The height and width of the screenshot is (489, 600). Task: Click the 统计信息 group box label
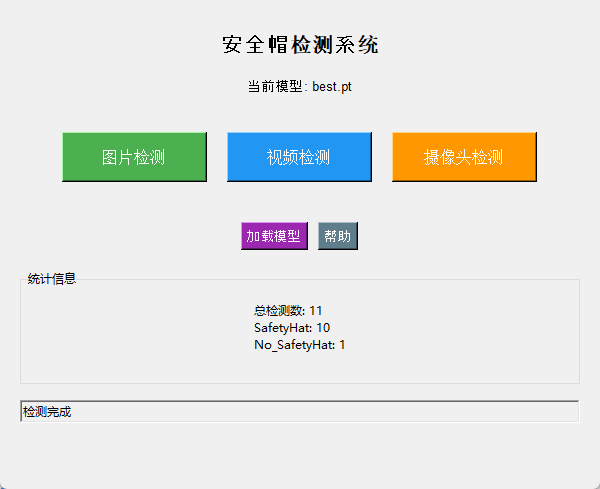coord(52,279)
